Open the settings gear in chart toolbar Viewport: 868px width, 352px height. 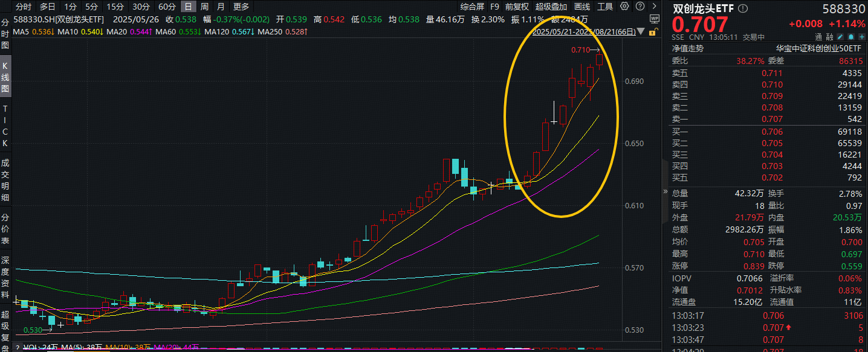[624, 7]
